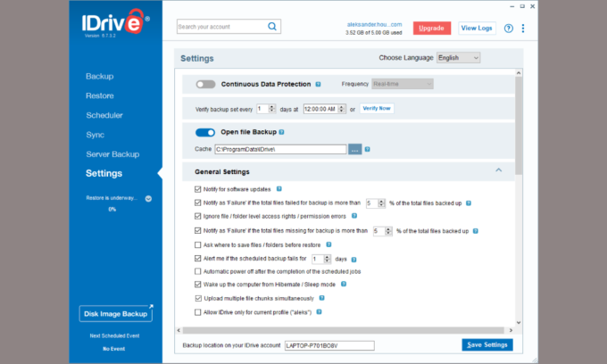
Task: Go to the Scheduler section
Action: [x=104, y=115]
